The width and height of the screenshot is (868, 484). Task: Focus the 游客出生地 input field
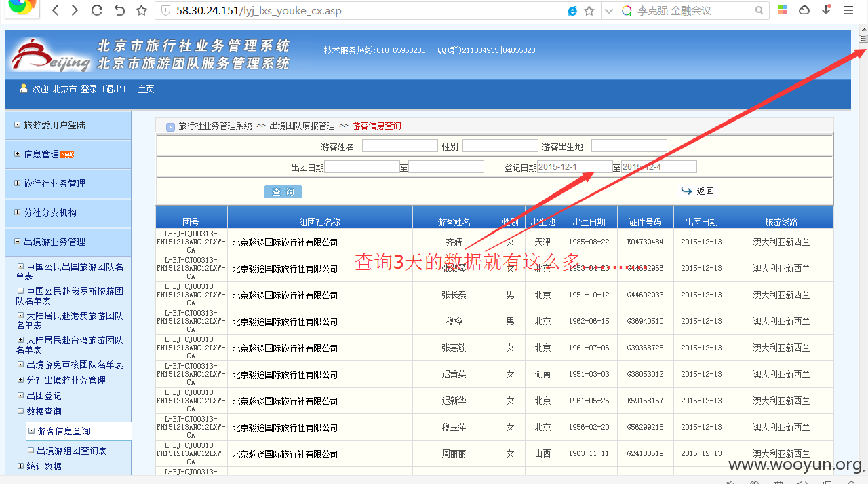coord(629,146)
